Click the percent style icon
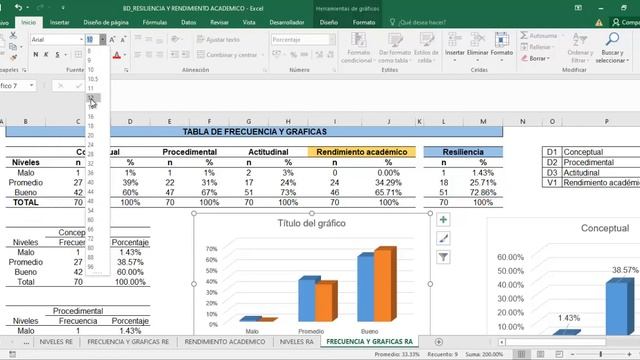640x360 pixels. (x=293, y=55)
